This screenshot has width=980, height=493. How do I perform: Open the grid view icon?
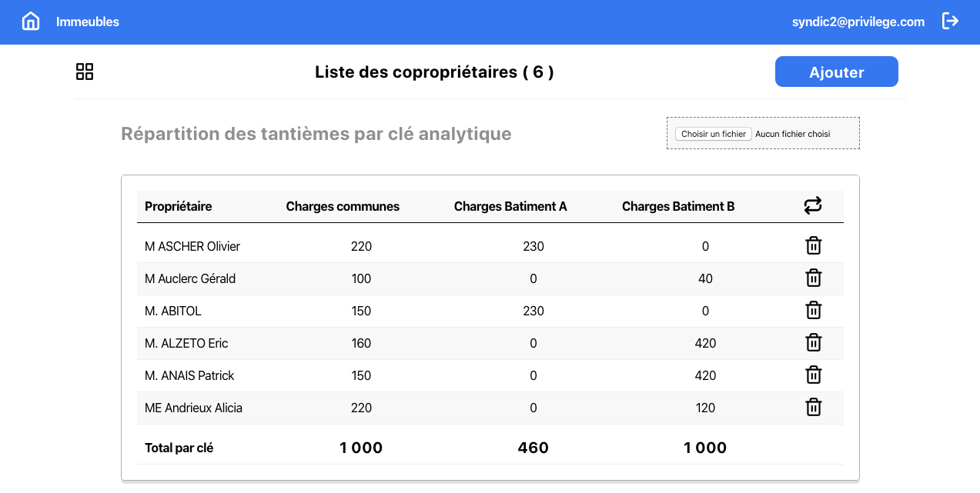(85, 72)
